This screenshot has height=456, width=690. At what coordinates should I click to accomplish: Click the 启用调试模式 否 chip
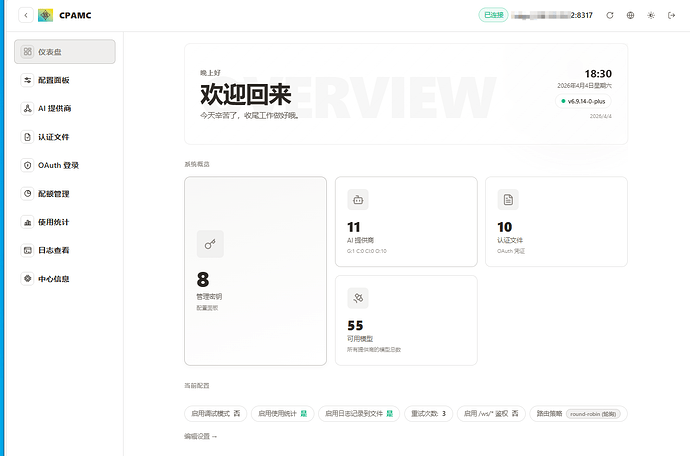(x=216, y=413)
